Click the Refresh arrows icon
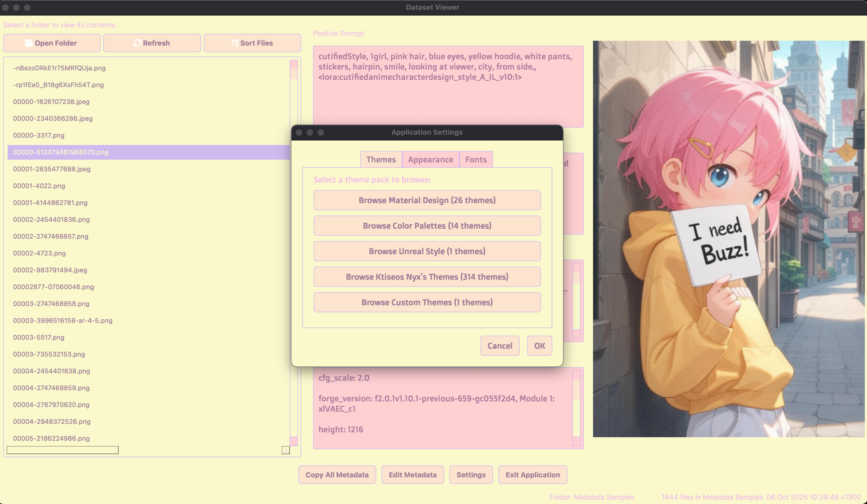 pos(137,43)
